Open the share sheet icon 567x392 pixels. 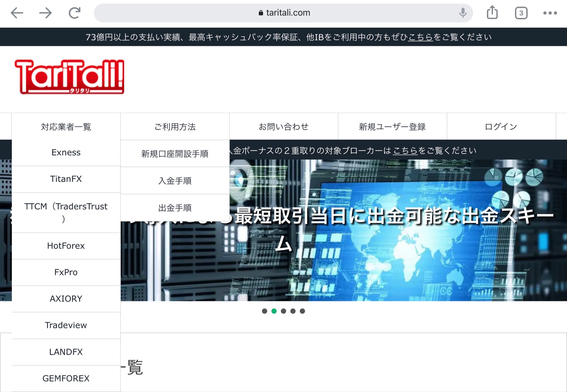click(492, 13)
